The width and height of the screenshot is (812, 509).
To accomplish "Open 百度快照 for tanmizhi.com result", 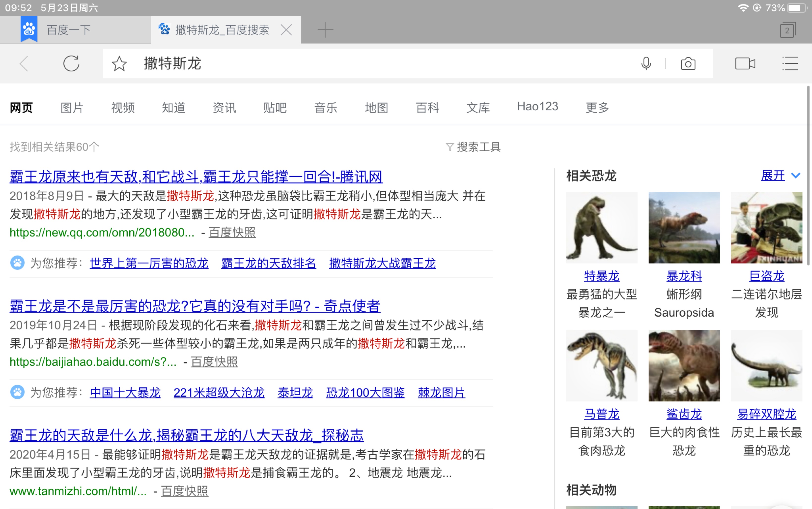I will pos(184,491).
